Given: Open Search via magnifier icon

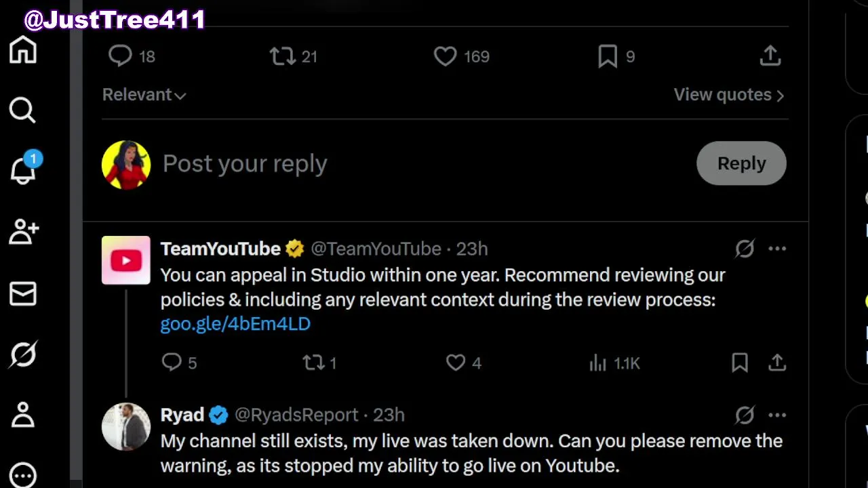Looking at the screenshot, I should pyautogui.click(x=22, y=110).
